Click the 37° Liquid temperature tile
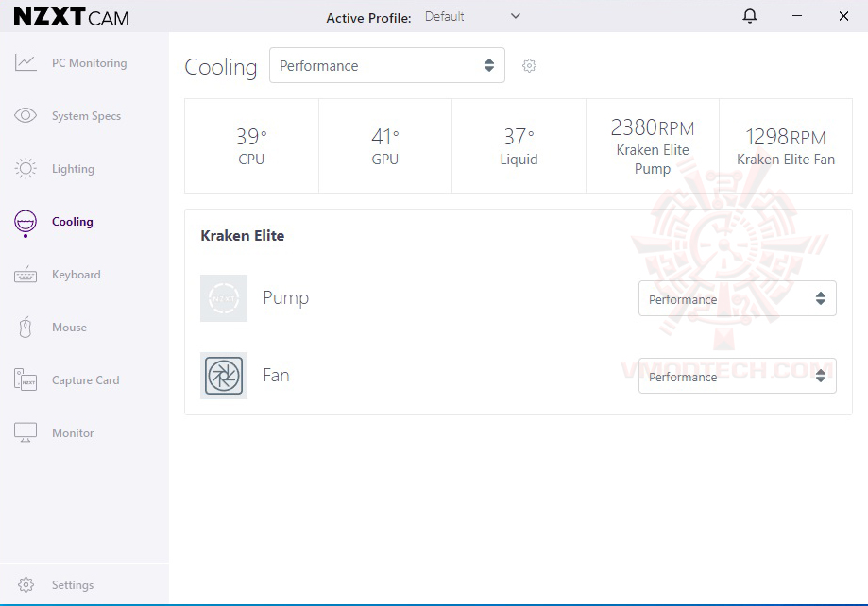Screen dimensions: 868x606 519,146
